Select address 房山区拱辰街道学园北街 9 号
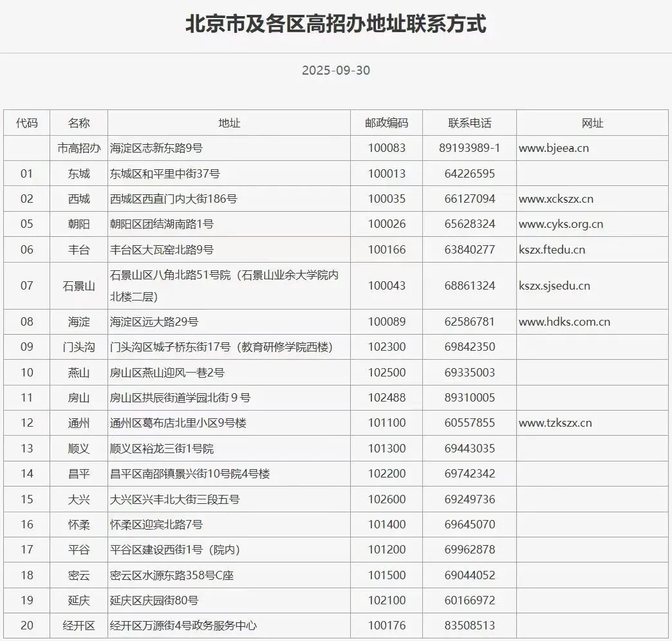 tap(180, 398)
